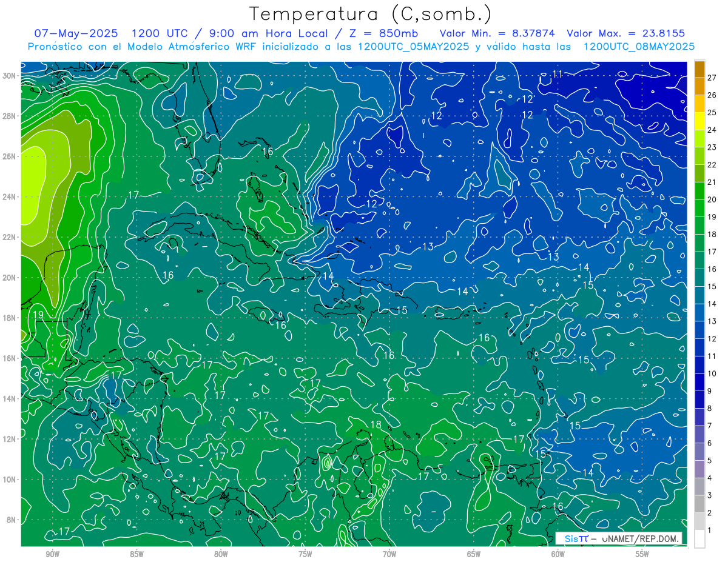The width and height of the screenshot is (728, 562).
Task: Click the longitude label "70W"
Action: click(x=389, y=554)
